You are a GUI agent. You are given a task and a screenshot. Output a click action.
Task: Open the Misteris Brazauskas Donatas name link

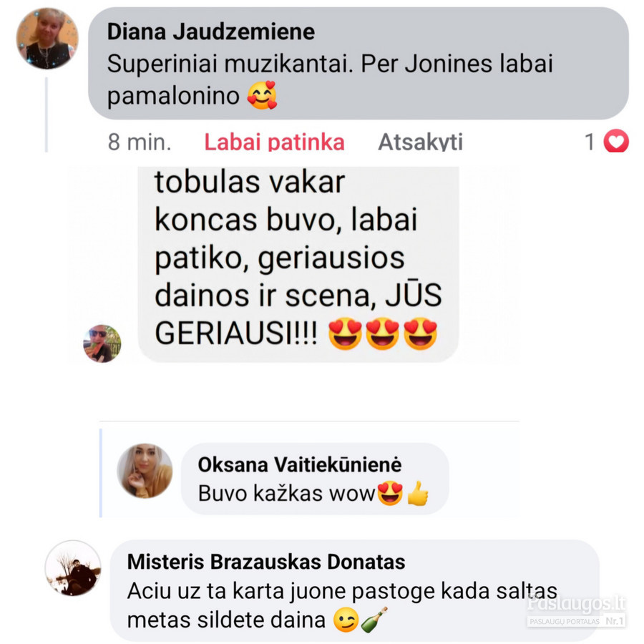click(266, 562)
